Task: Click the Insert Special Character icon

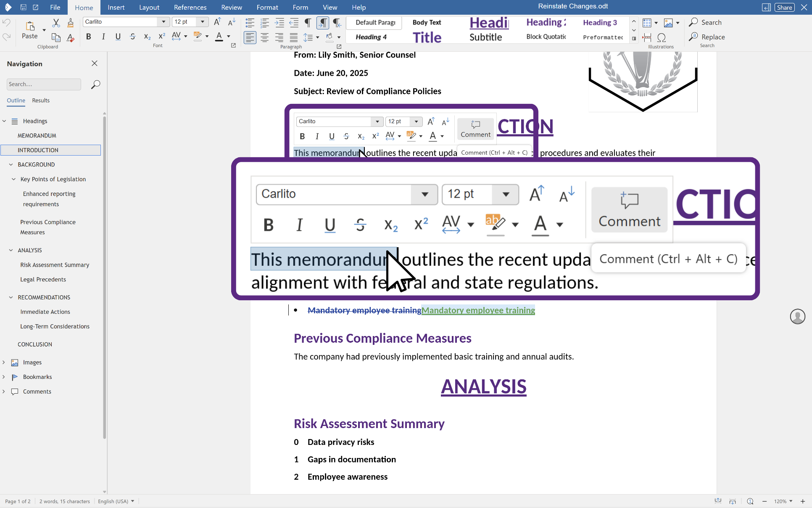Action: click(662, 37)
